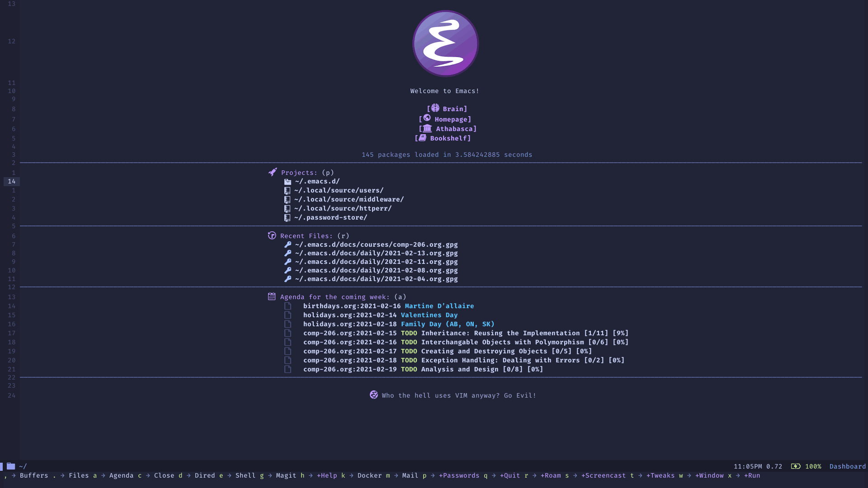The image size is (868, 488).
Task: Open Agenda view with (a) shortcut
Action: pos(335,297)
